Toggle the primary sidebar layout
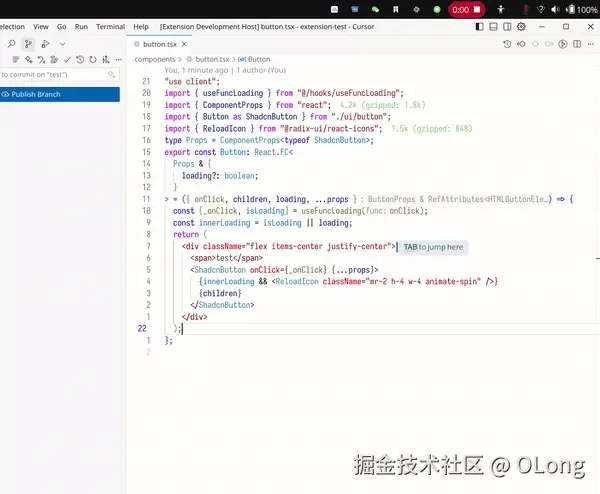The width and height of the screenshot is (600, 494). pyautogui.click(x=479, y=26)
